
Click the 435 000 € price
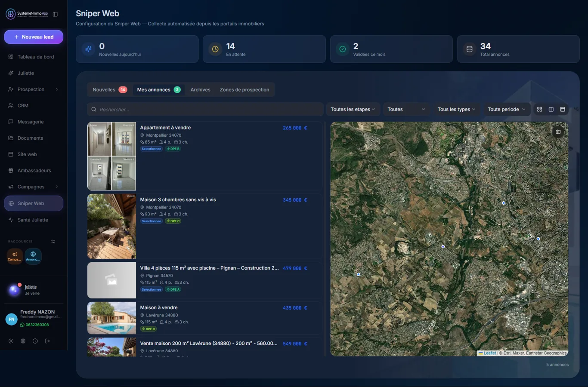(x=295, y=308)
